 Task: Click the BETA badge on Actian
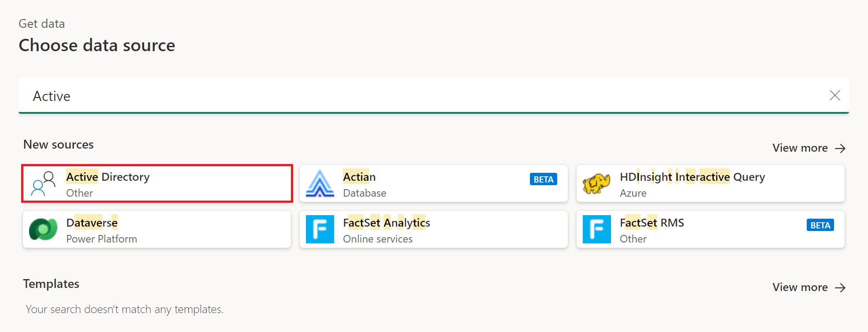[x=543, y=179]
